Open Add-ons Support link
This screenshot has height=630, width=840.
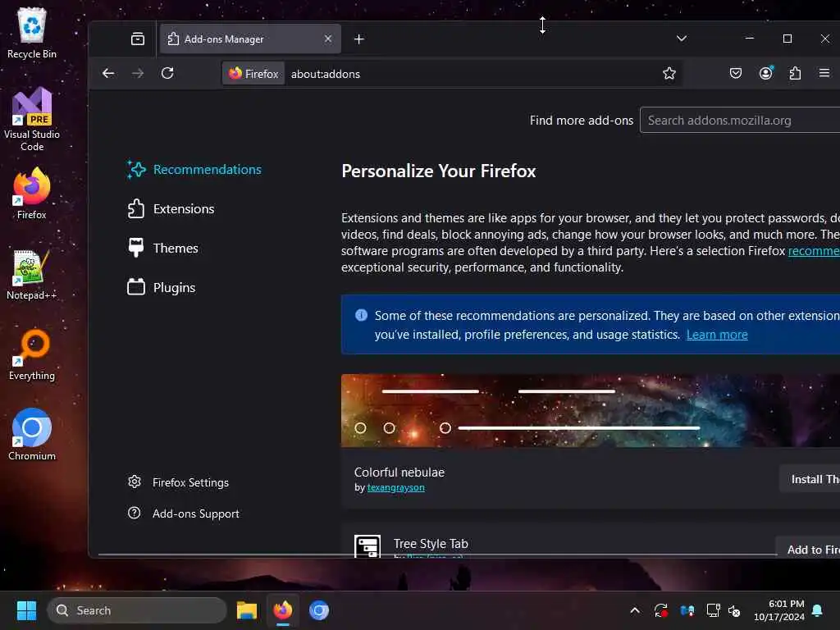coord(184,514)
